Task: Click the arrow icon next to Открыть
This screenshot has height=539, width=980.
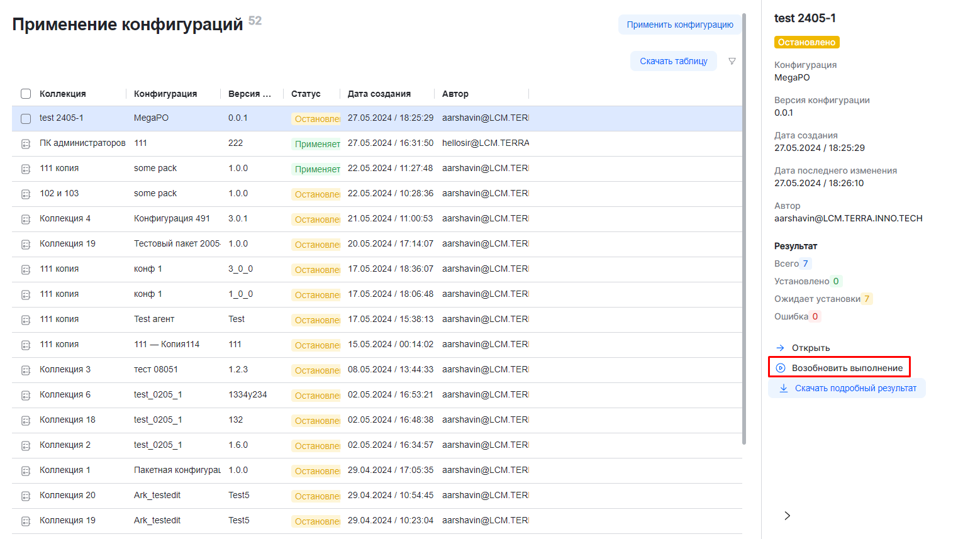Action: click(x=780, y=348)
